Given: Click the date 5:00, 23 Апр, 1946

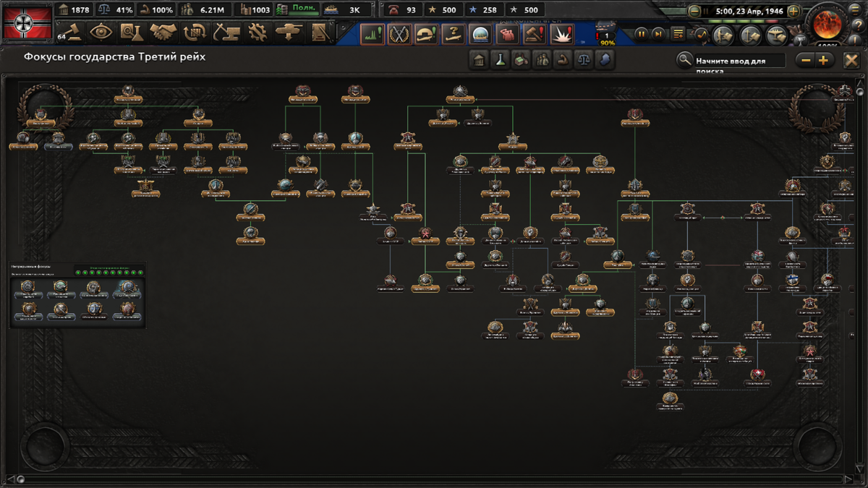Looking at the screenshot, I should [x=749, y=11].
